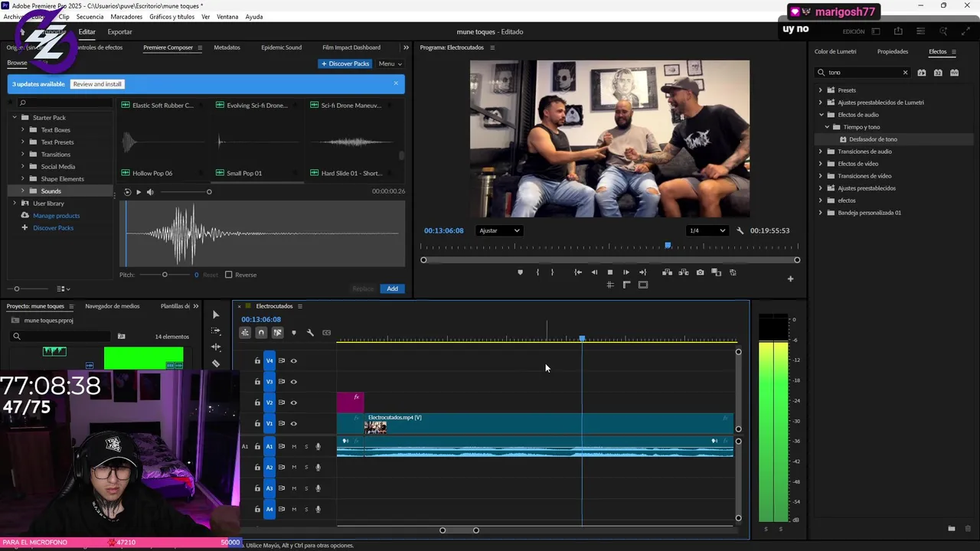Expand the Presets effects folder
Screen dimensions: 980x551
pyautogui.click(x=821, y=90)
